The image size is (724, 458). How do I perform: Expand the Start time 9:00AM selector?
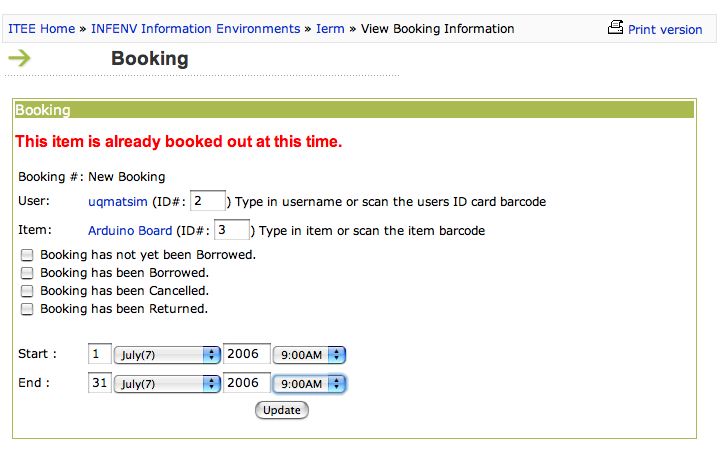click(x=309, y=355)
